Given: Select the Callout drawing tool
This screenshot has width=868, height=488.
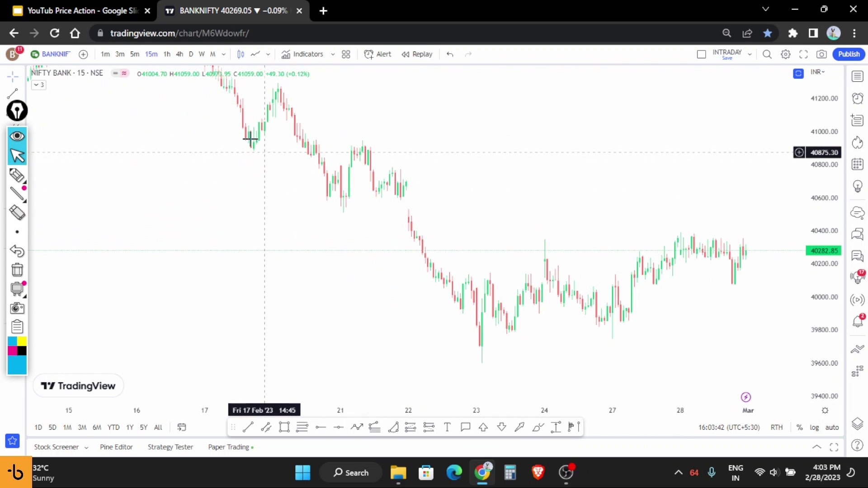Looking at the screenshot, I should coord(466,427).
